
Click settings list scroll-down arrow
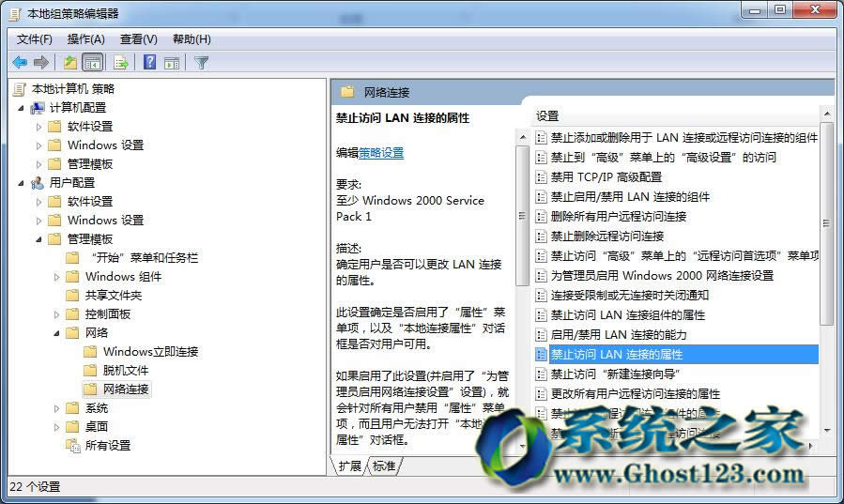click(826, 430)
